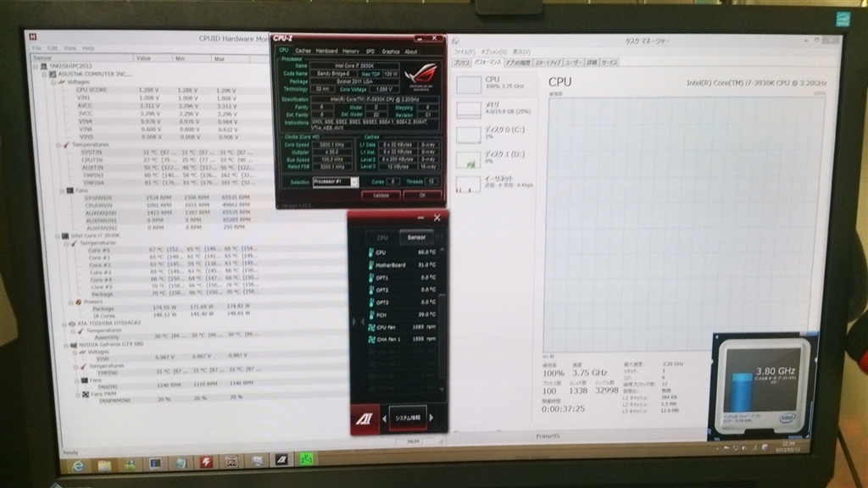The width and height of the screenshot is (868, 488).
Task: Switch to the プロセス tab in Task Manager
Action: pos(462,63)
